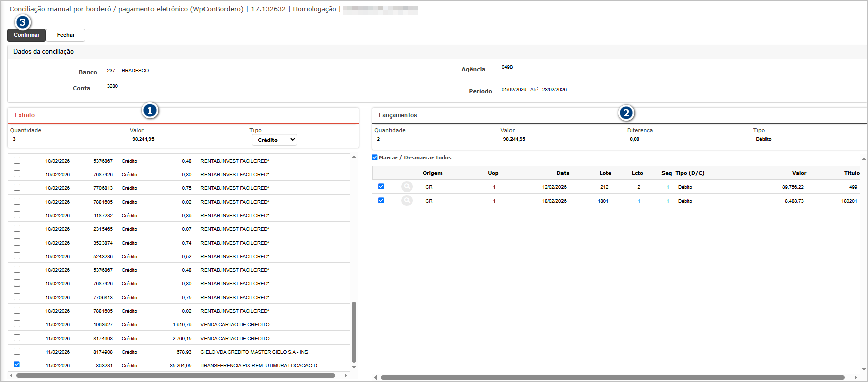This screenshot has width=868, height=382.
Task: Click magnifier icon in Lote 1801 row
Action: click(x=406, y=201)
